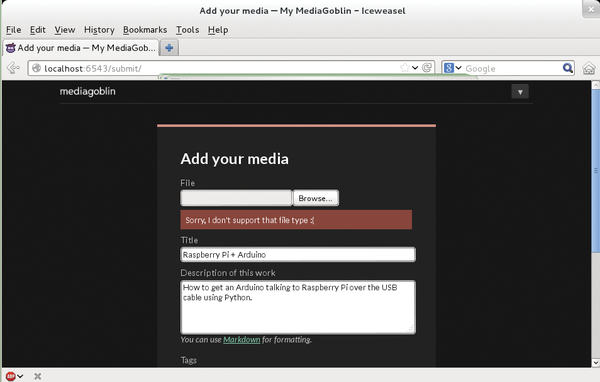
Task: Click the Title field 'Raspberry Pi + Arduino'
Action: 298,255
